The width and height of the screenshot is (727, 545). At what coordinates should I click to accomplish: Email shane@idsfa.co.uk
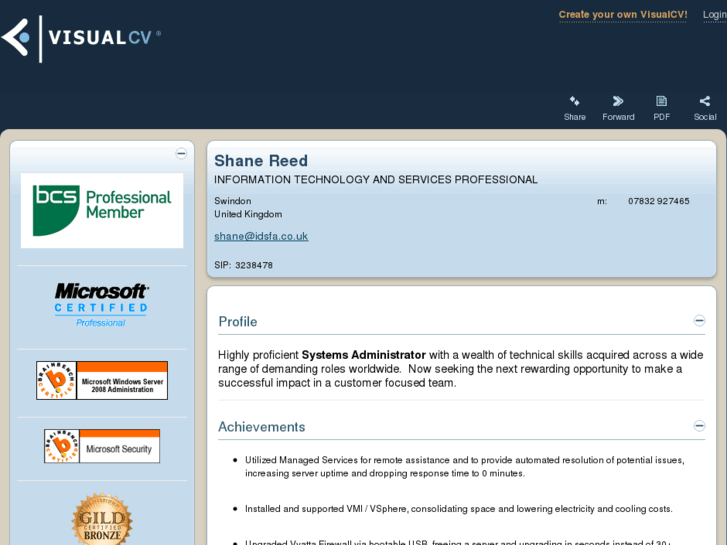coord(261,236)
